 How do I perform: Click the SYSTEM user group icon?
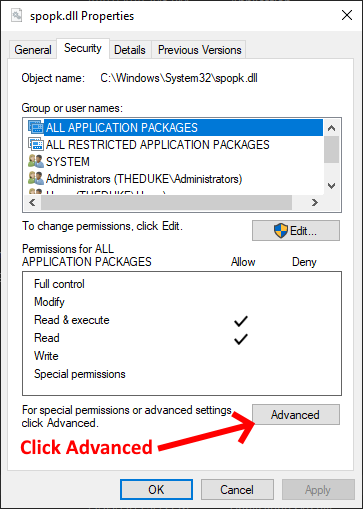coord(36,161)
